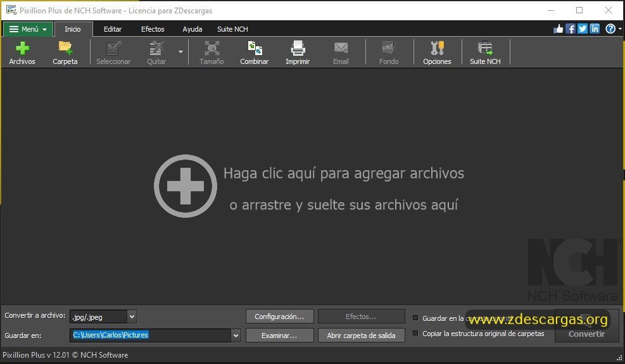Image resolution: width=625 pixels, height=364 pixels.
Task: Open the LinkedIn share icon
Action: coord(595,28)
